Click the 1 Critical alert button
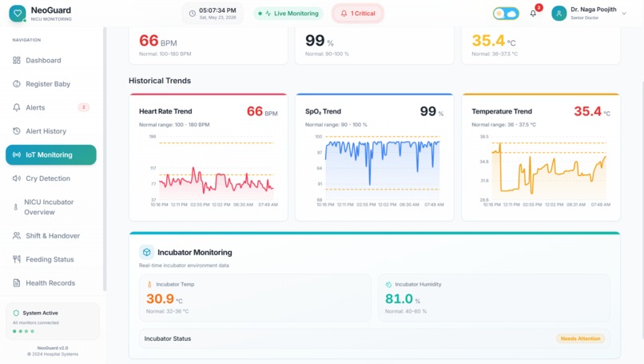The height and width of the screenshot is (364, 644). click(358, 14)
